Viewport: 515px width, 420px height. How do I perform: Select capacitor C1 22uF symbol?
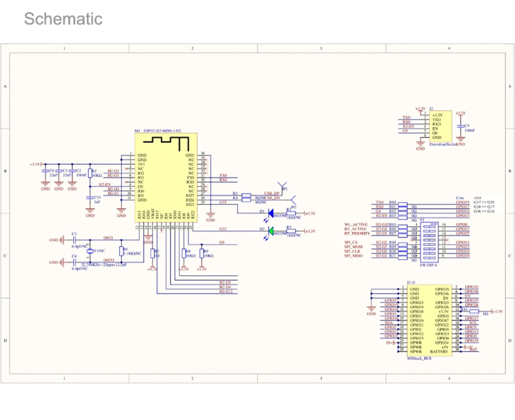59,171
